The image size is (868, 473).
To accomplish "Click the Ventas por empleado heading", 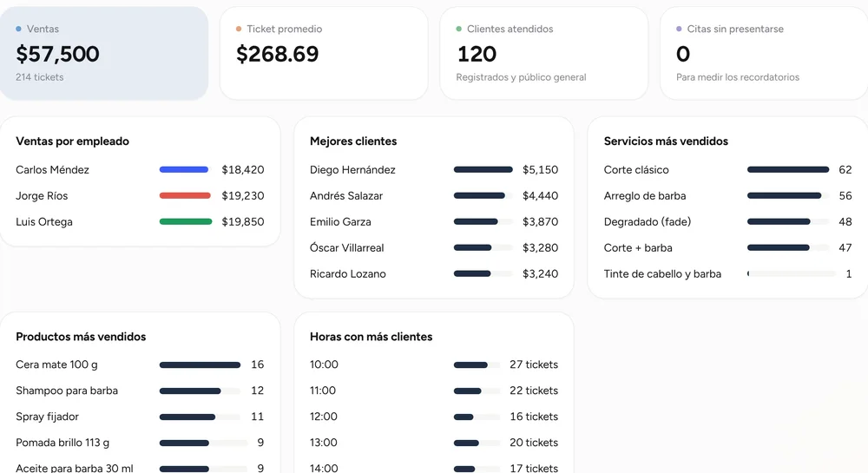I will [73, 141].
